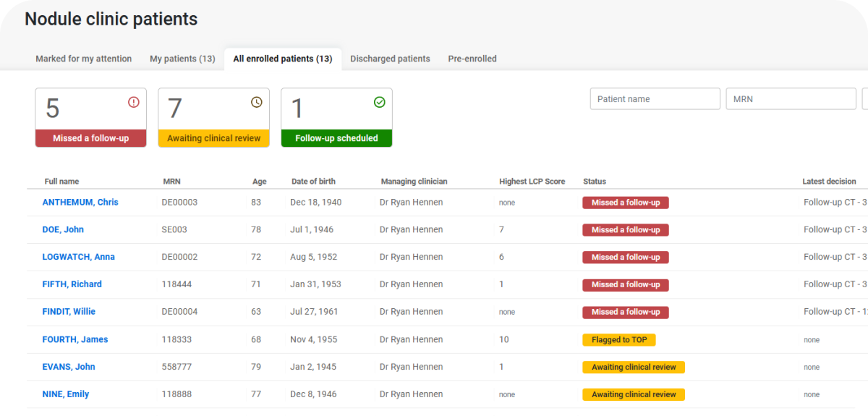Open patient ANTHEMUM, Chris record

pyautogui.click(x=80, y=203)
